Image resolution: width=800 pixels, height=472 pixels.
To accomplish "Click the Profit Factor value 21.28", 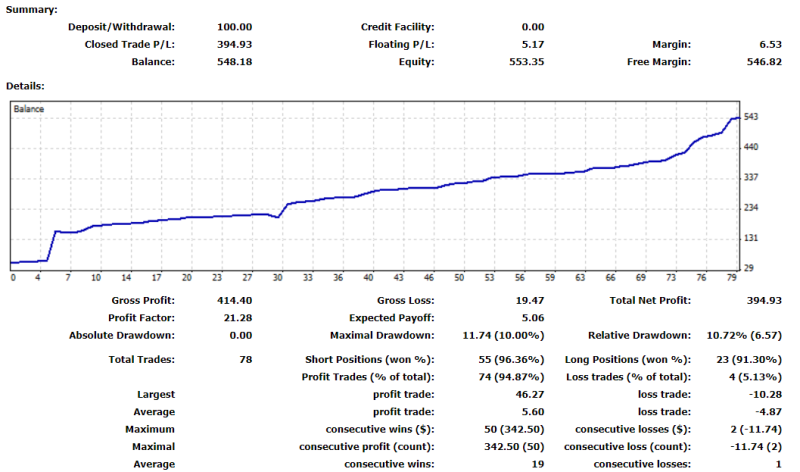I will point(237,318).
